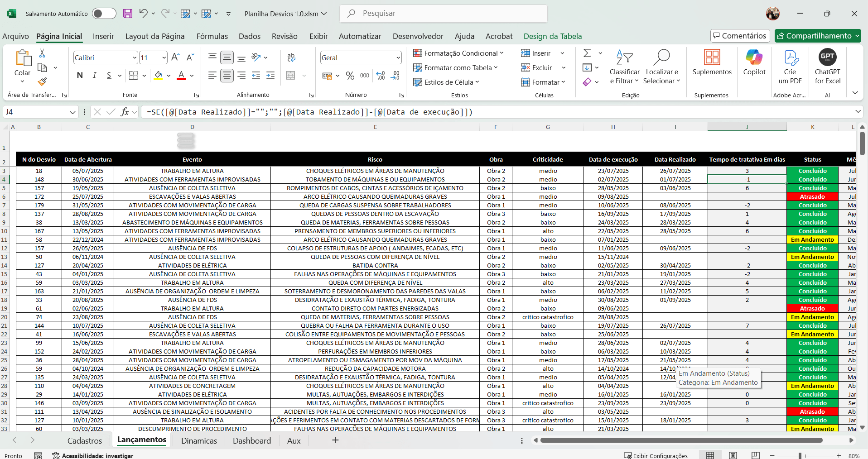Click the Comentários button
The image size is (868, 459).
(739, 36)
